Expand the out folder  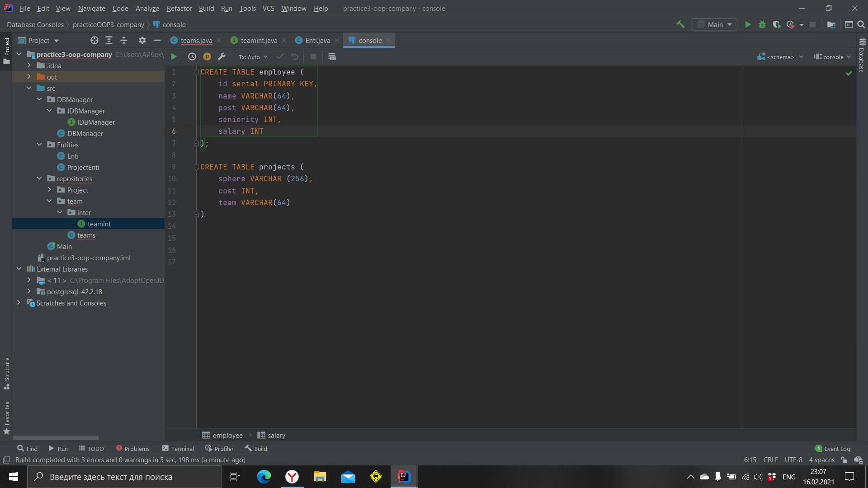29,77
